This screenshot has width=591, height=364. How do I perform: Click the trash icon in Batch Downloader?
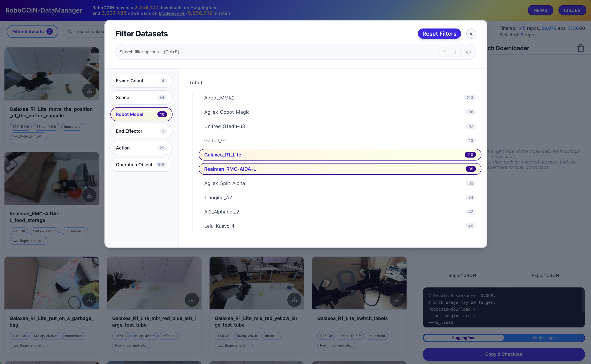pos(581,48)
